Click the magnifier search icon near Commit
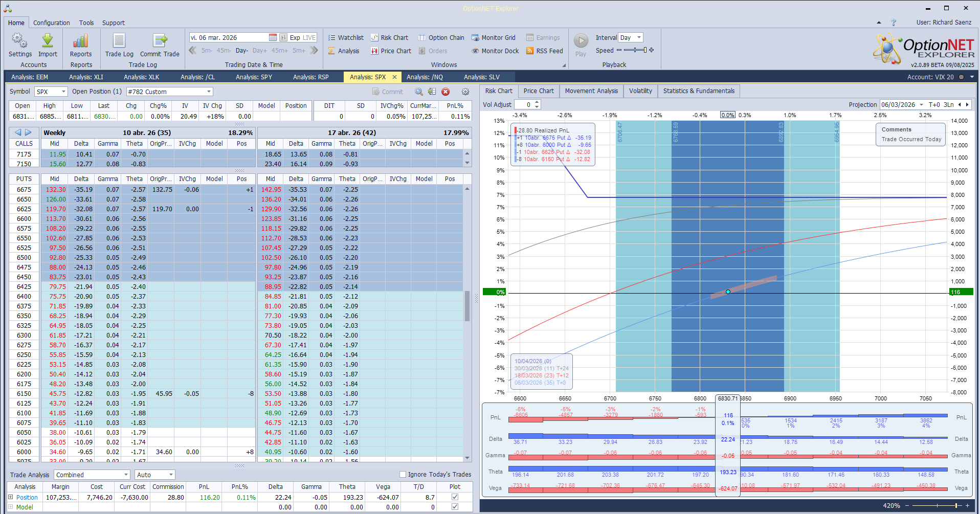This screenshot has width=980, height=514. tap(419, 92)
